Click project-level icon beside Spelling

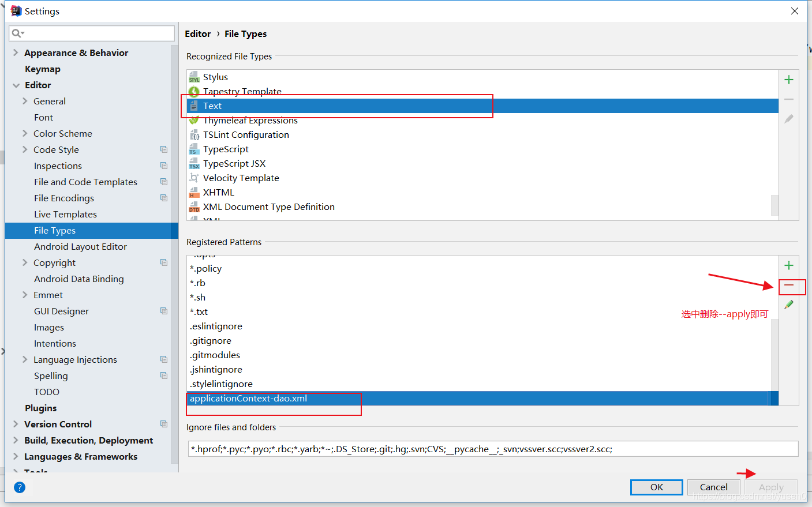pos(164,375)
